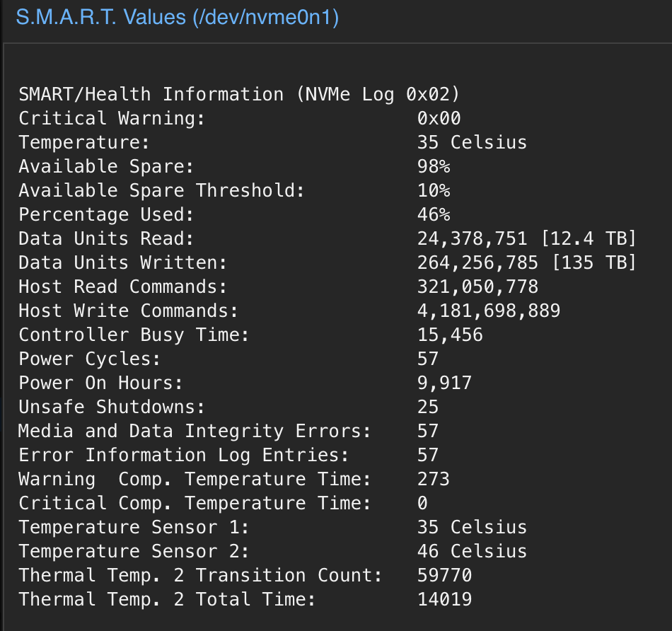Click the Host Write Commands value 4,181,698,889
672x631 pixels.
(x=489, y=311)
